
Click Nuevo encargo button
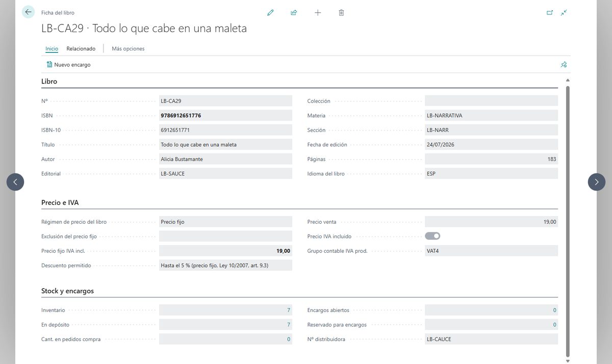click(68, 65)
